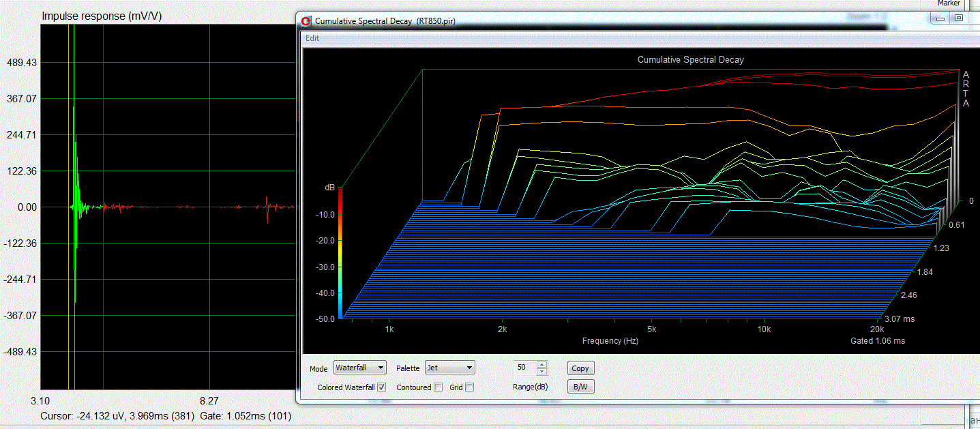980x429 pixels.
Task: Click the 489.43 value on impulse axis
Action: click(x=22, y=63)
